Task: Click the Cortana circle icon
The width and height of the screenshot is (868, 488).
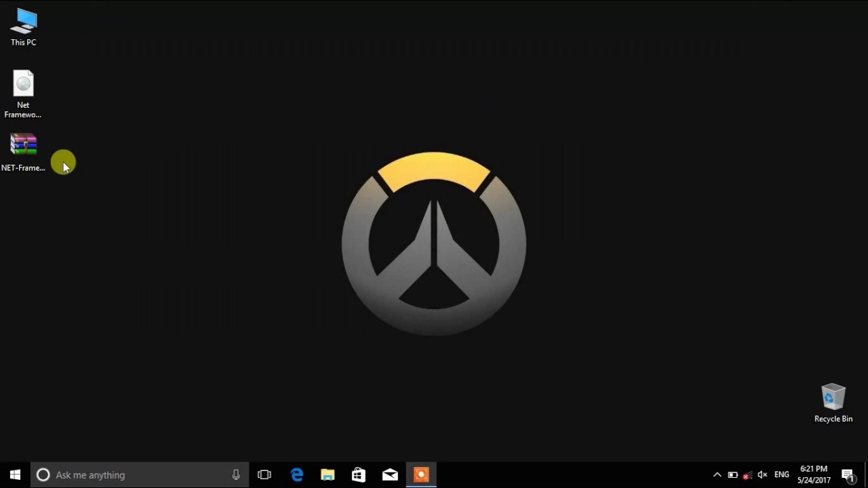Action: tap(43, 475)
